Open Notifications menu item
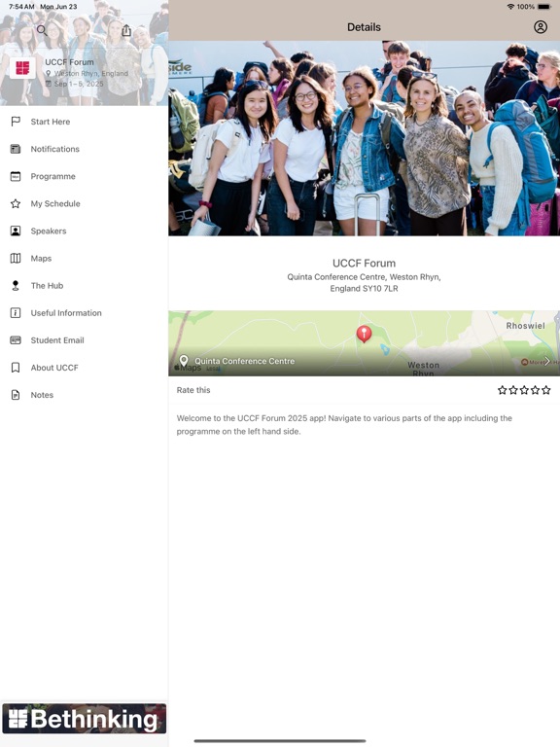Screen dimensions: 560x747 pos(84,149)
